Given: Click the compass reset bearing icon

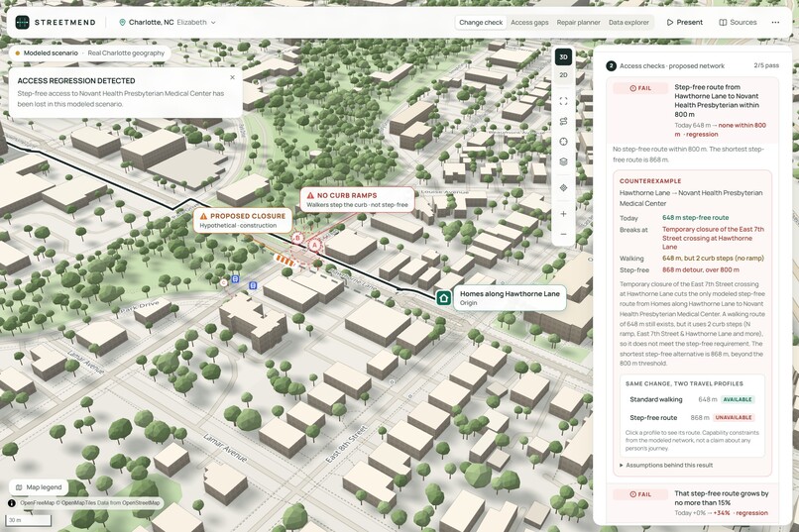Looking at the screenshot, I should click(x=563, y=142).
